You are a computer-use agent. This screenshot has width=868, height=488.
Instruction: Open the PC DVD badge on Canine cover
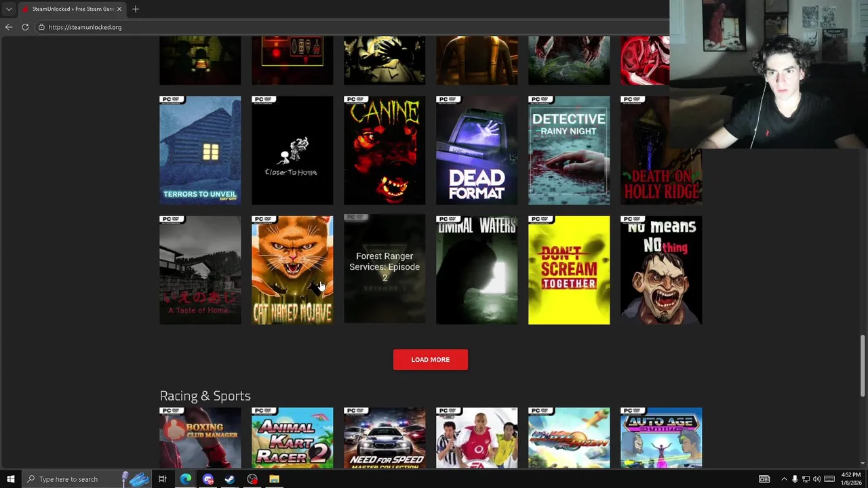click(356, 100)
